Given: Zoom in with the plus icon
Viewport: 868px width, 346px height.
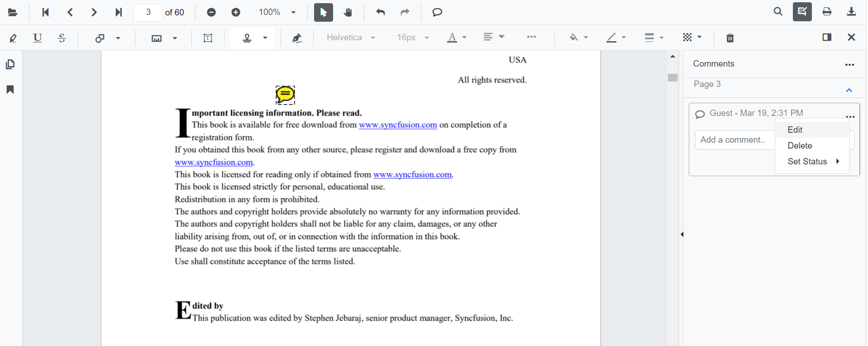Looking at the screenshot, I should (236, 12).
